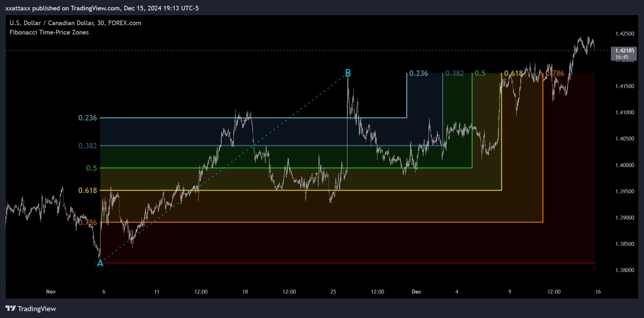This screenshot has width=644, height=318.
Task: Click date 16 on the time axis
Action: 598,292
